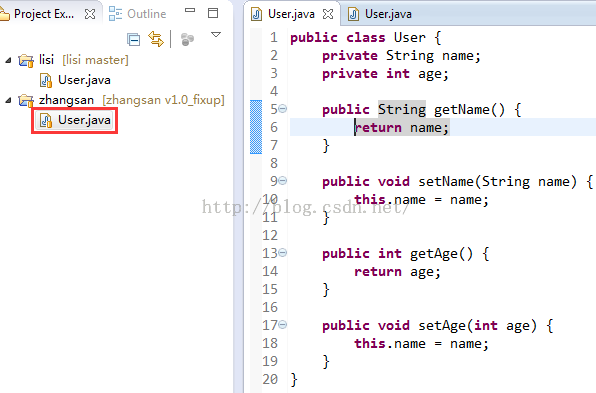Viewport: 596px width, 393px height.
Task: Open User.java under the zhangsan project
Action: click(84, 120)
